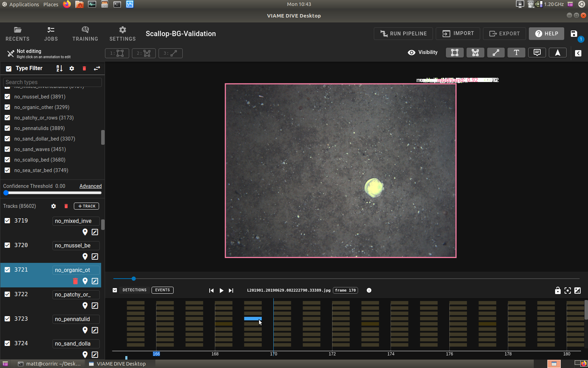Click inside the Search types field
The width and height of the screenshot is (588, 368).
[52, 82]
